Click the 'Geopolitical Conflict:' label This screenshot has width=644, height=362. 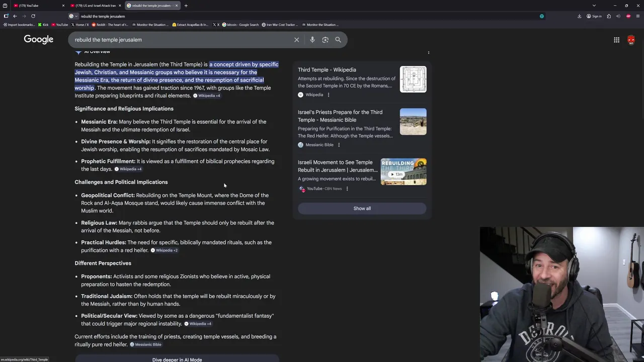tap(108, 195)
